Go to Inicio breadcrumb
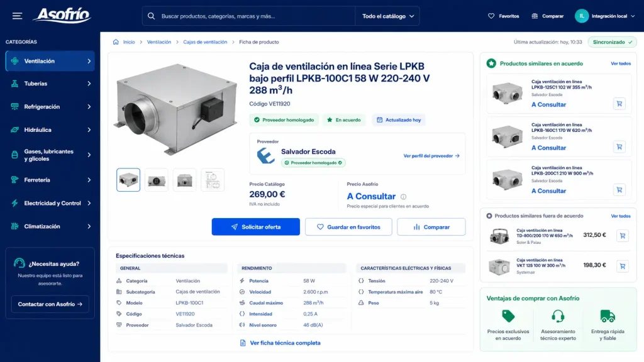Screen dimensions: 644x362 click(x=129, y=42)
